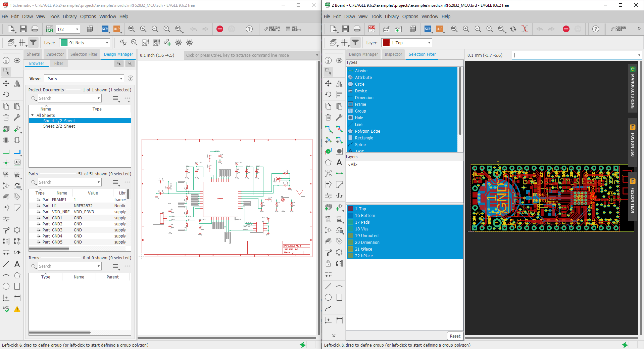Select the Show (eye) tool in schematic palette
The width and height of the screenshot is (644, 349).
click(17, 60)
